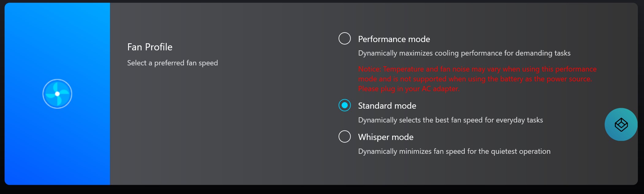Click the Dynamically maximizes cooling performance description
Image resolution: width=644 pixels, height=194 pixels.
[464, 53]
